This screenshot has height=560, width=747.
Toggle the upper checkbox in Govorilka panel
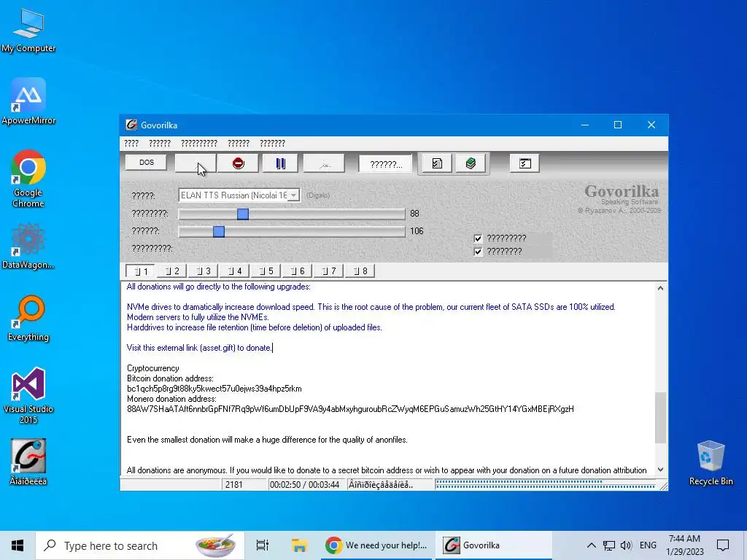(x=478, y=238)
